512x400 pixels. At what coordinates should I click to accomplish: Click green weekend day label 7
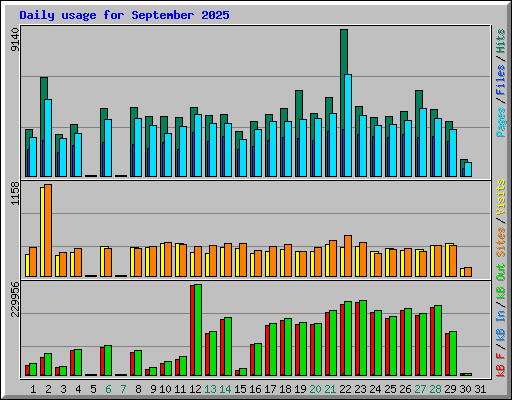point(123,389)
